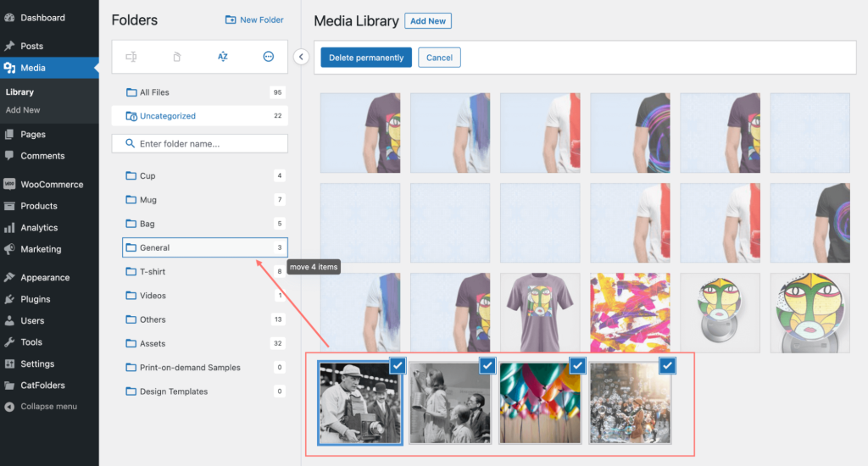
Task: Click the delete folder icon
Action: pos(177,57)
